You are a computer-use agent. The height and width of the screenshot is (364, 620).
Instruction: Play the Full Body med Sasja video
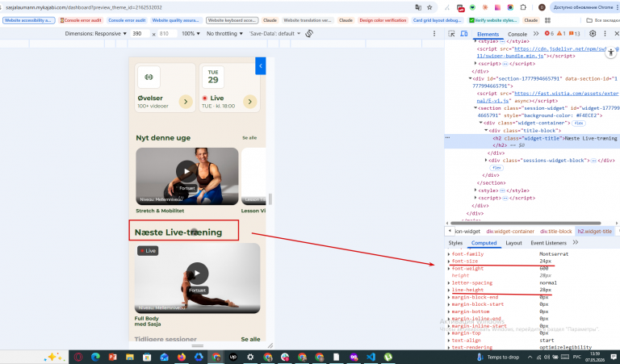click(x=197, y=273)
